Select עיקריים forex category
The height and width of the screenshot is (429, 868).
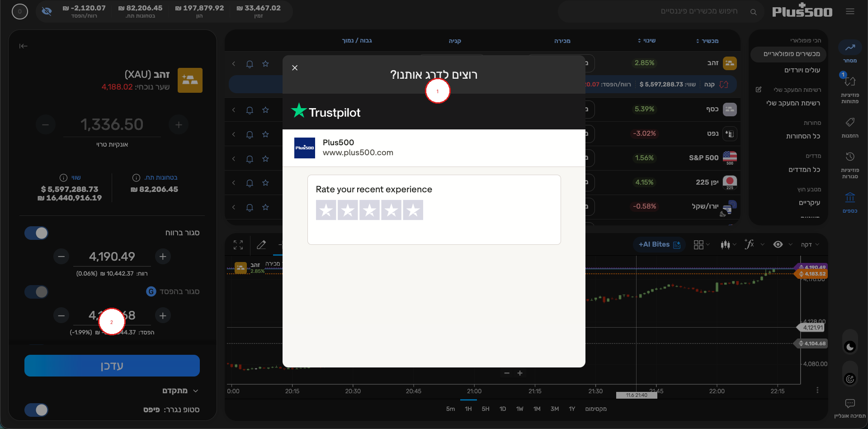click(809, 203)
